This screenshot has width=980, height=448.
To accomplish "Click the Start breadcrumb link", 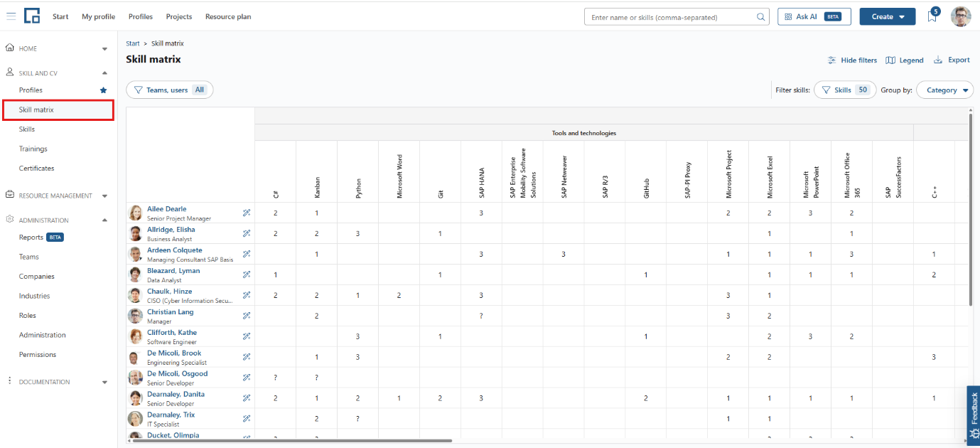I will click(133, 43).
